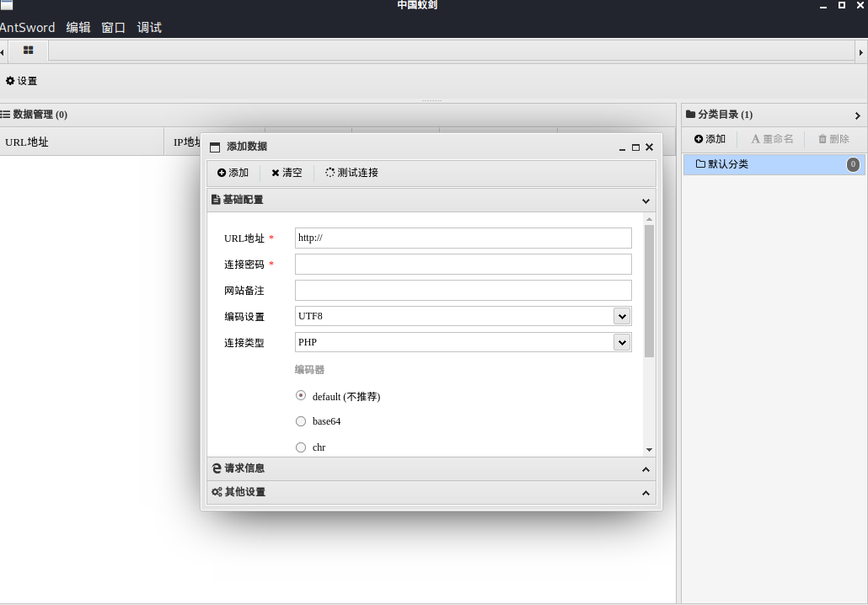The width and height of the screenshot is (868, 605).
Task: Maximize the main 中国蚁剑 window
Action: pyautogui.click(x=841, y=5)
